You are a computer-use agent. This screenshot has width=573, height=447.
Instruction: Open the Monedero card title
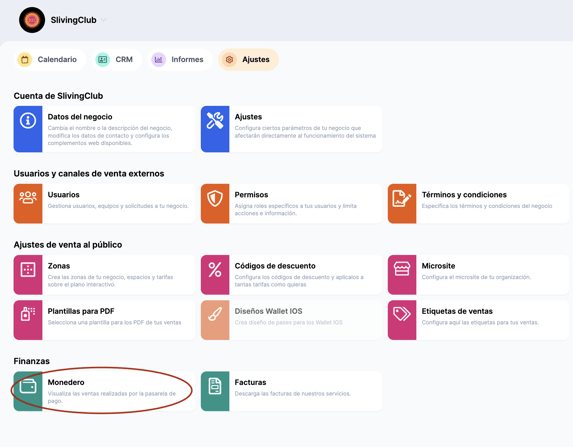pyautogui.click(x=66, y=382)
